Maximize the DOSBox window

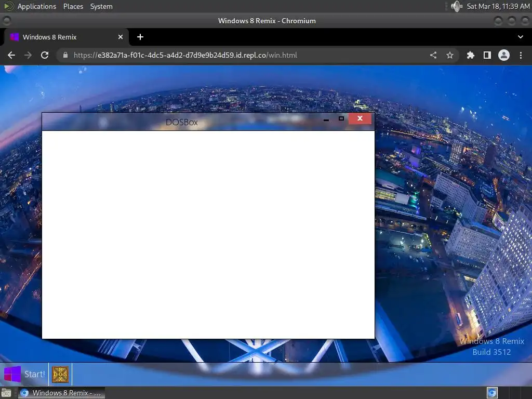click(341, 118)
